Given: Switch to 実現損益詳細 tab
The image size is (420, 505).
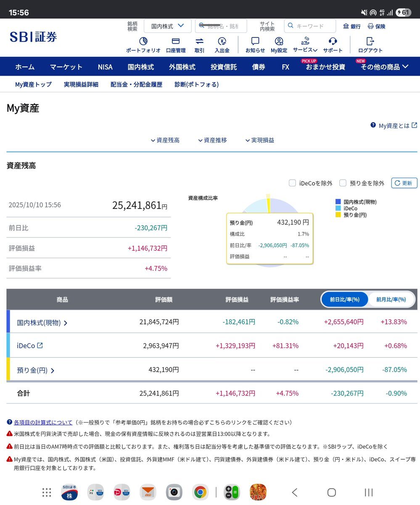Looking at the screenshot, I should 81,84.
